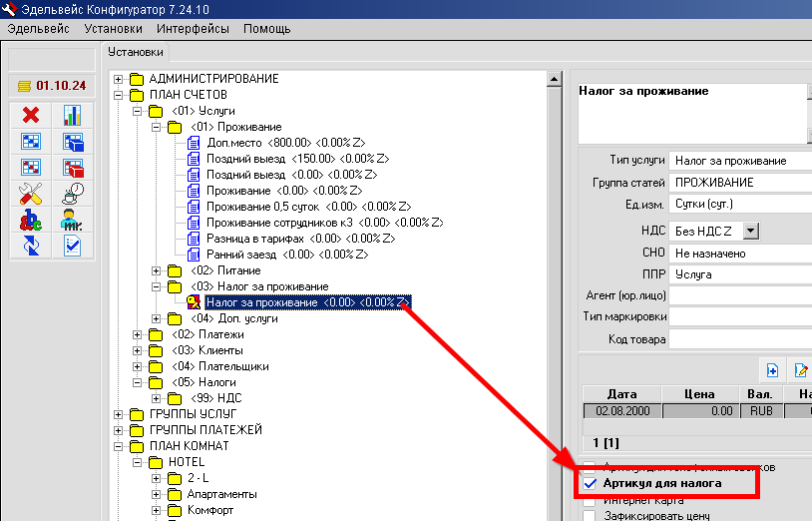Open the bar chart reports icon
This screenshot has width=812, height=521.
click(x=73, y=116)
